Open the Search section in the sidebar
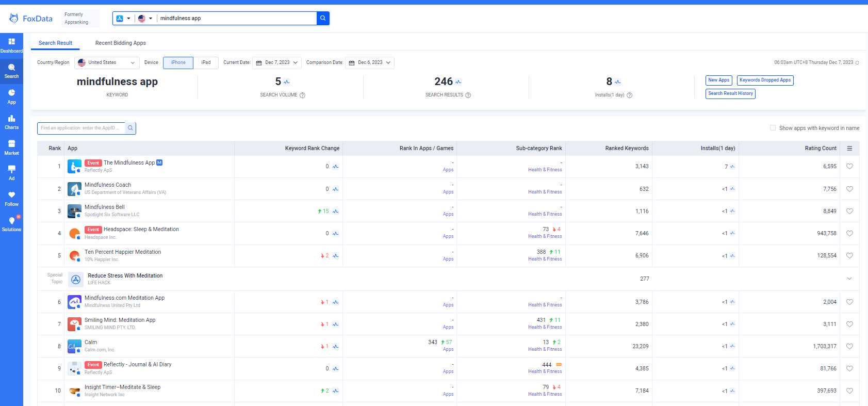This screenshot has height=406, width=868. click(x=11, y=71)
